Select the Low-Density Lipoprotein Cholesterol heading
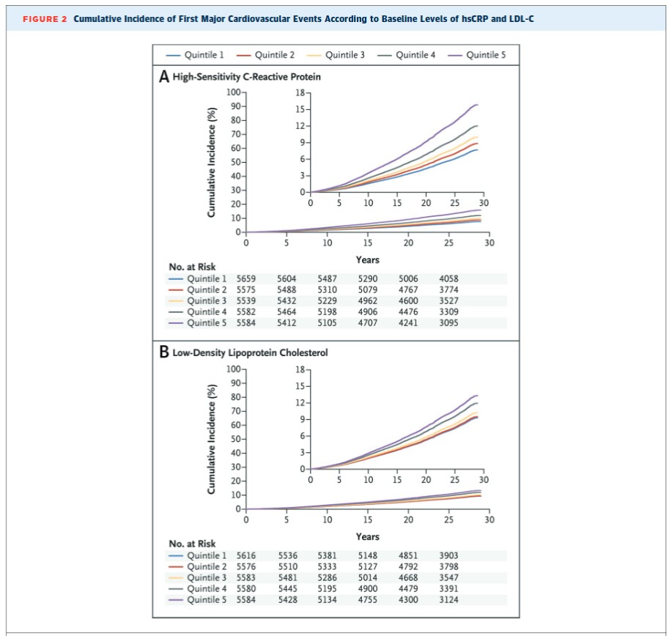 click(250, 352)
